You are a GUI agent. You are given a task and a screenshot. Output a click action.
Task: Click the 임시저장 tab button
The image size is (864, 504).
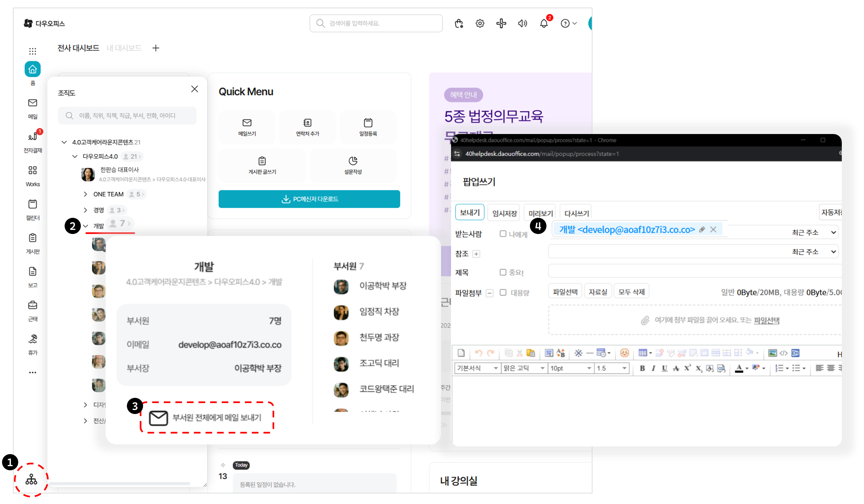click(x=504, y=213)
